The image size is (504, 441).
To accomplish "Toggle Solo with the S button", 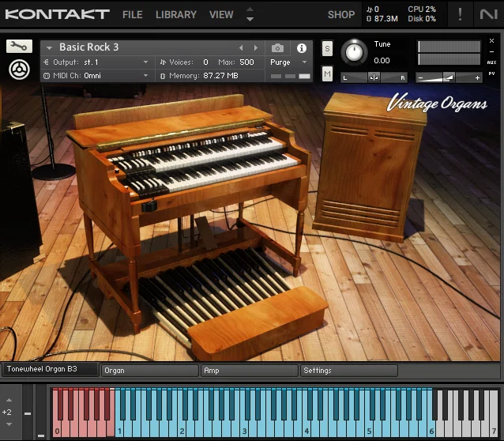I will point(327,48).
